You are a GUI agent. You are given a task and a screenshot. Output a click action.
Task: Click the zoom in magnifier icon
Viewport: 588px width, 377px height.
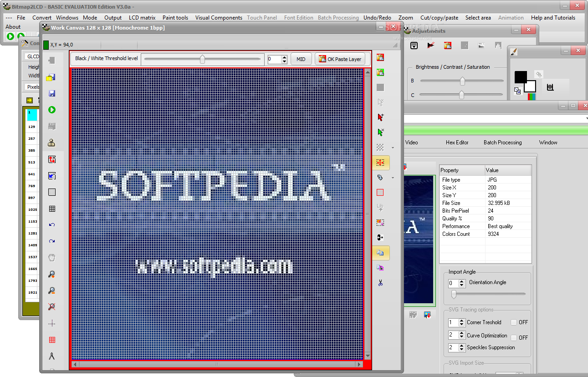pos(52,274)
